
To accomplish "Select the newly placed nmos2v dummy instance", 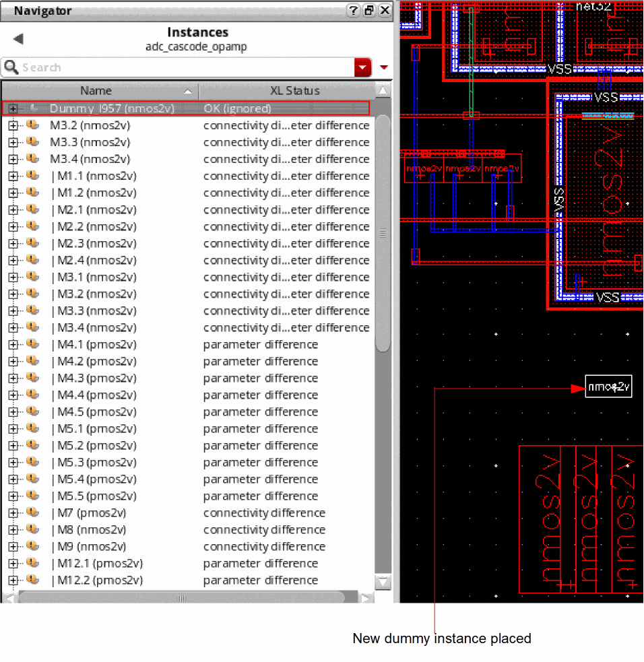I will [608, 387].
